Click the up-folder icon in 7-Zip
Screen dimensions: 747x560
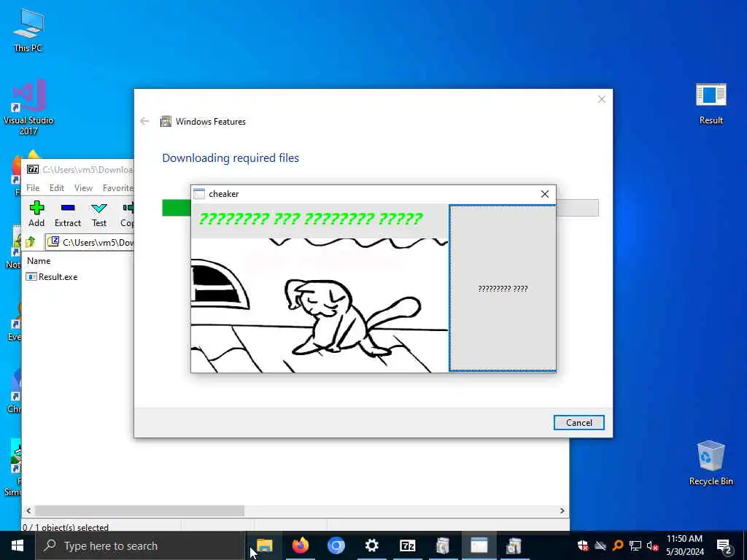point(31,242)
